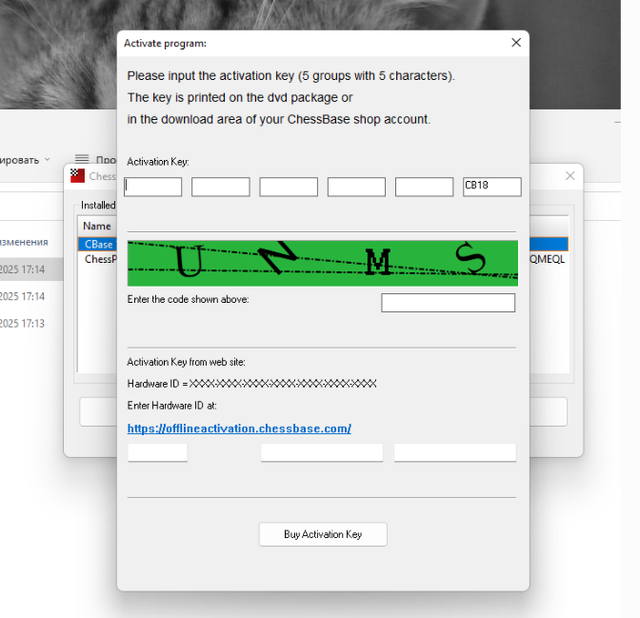Click the fourth Activation Key group field
Screen dimensions: 640x618
[x=356, y=187]
